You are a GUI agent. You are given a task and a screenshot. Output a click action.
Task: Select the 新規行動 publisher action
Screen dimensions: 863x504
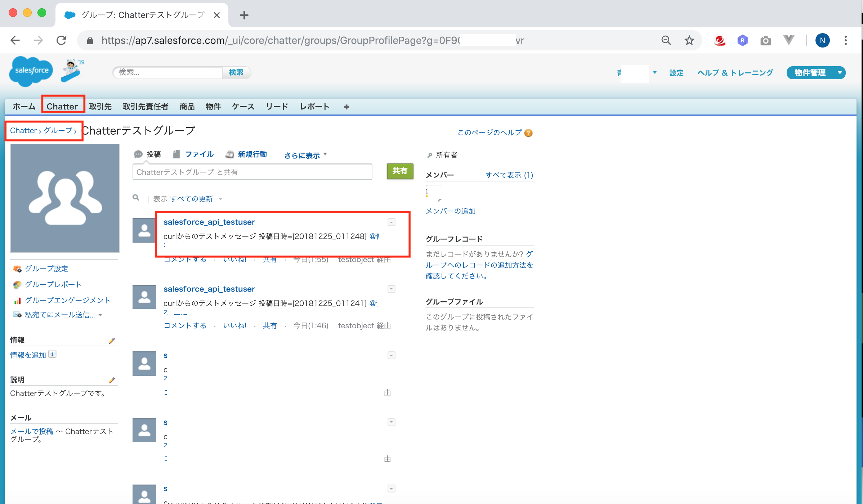[246, 154]
